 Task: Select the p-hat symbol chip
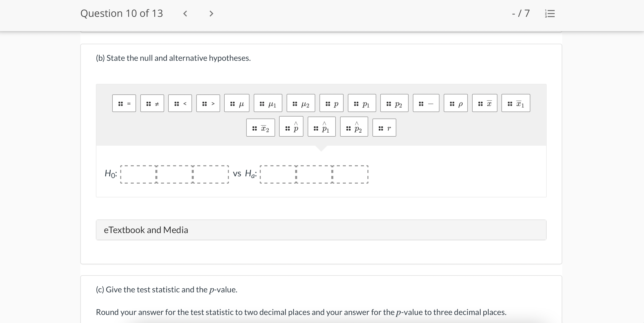click(x=291, y=127)
